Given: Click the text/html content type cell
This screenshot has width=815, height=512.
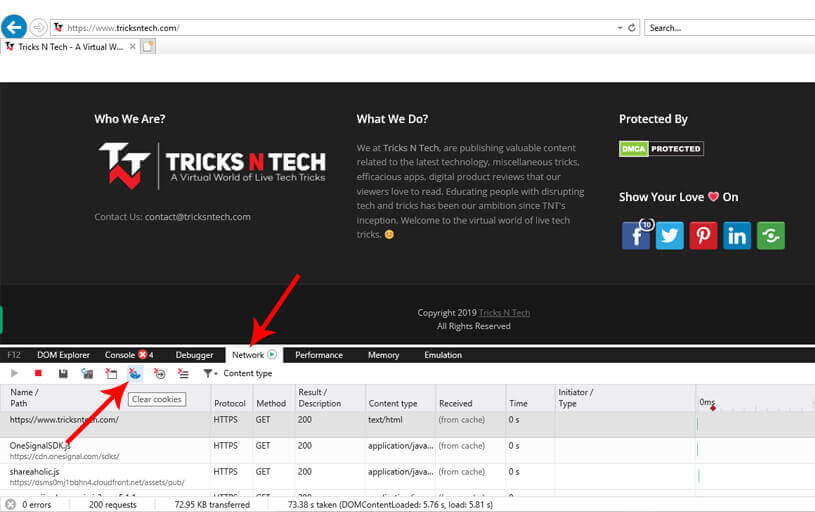Looking at the screenshot, I should 385,419.
